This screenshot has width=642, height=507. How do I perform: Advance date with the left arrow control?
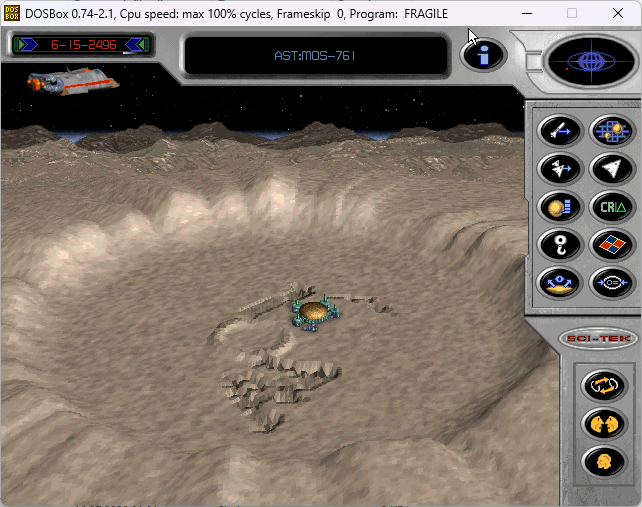click(27, 44)
